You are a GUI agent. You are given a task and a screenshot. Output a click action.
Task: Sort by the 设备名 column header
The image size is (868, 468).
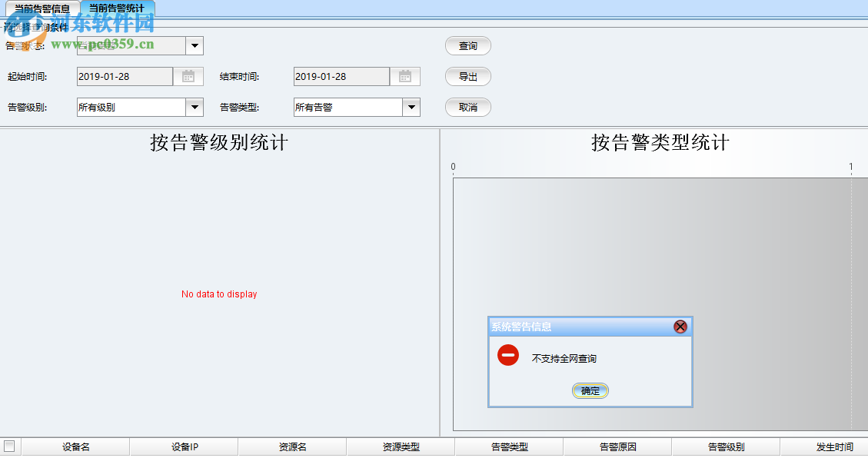coord(76,447)
